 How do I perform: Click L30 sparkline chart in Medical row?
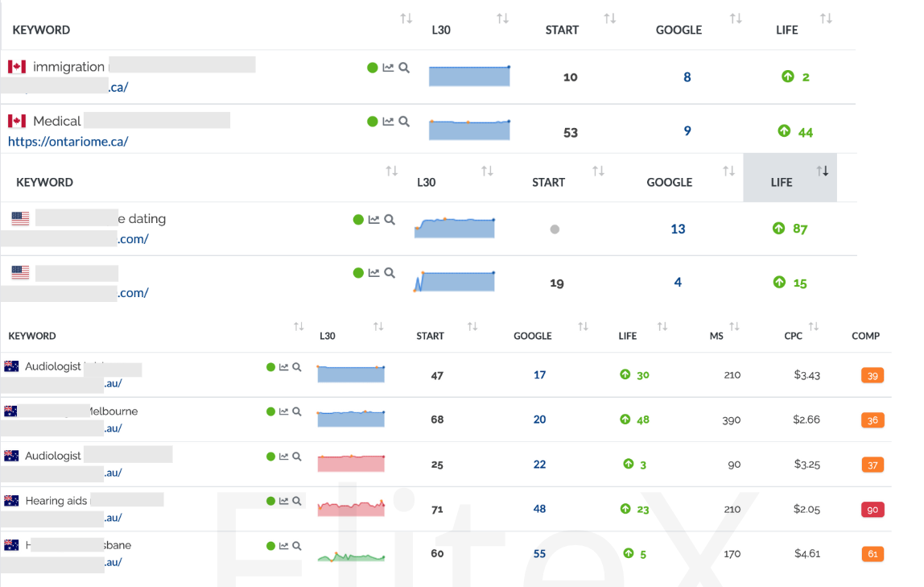click(469, 130)
